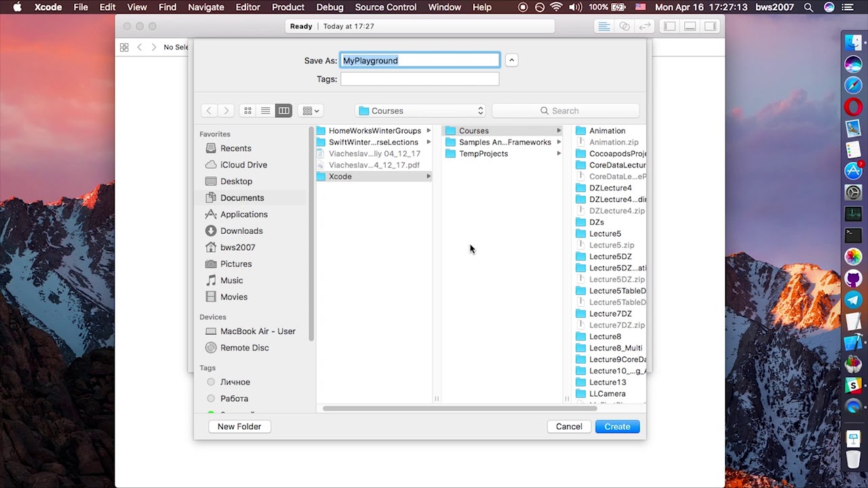This screenshot has height=488, width=868.
Task: Click the Search field in save dialog
Action: coord(566,110)
